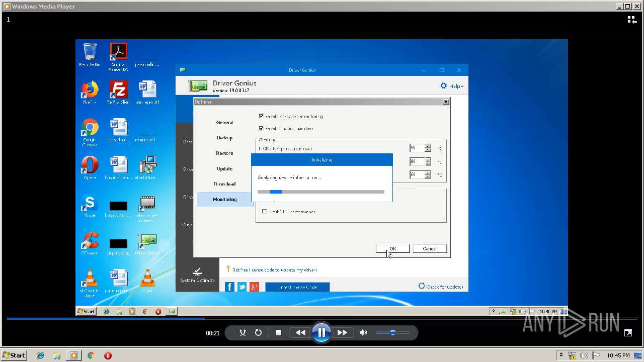Show hidden system tray icons
This screenshot has width=644, height=362.
561,355
